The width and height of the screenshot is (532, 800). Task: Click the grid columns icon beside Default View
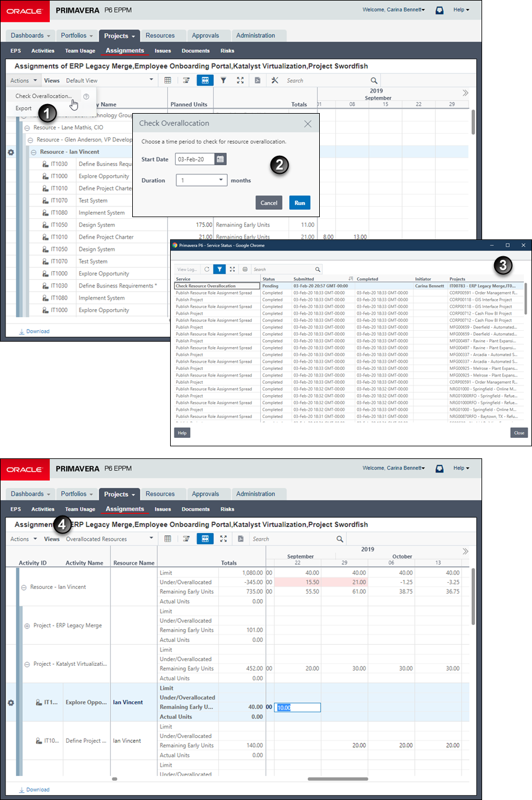click(168, 80)
